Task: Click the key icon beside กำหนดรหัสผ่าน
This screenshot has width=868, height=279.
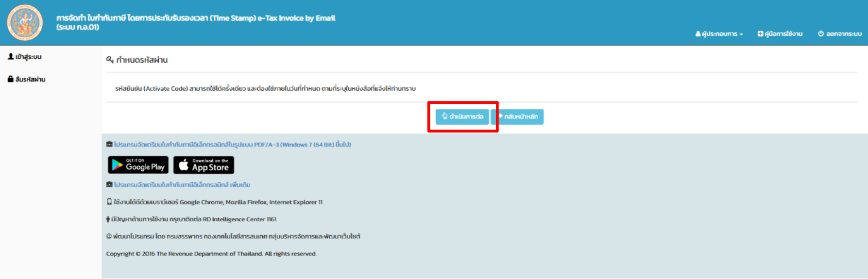Action: [110, 60]
